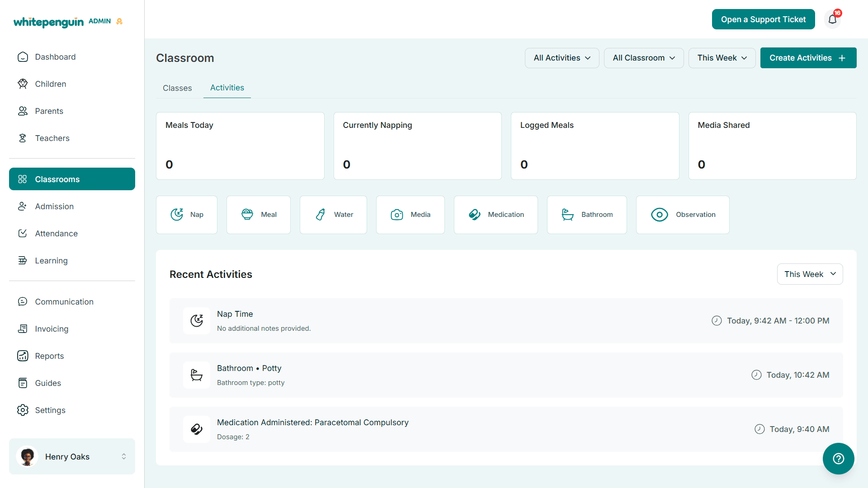This screenshot has width=868, height=488.
Task: Expand the All Classroom dropdown
Action: coord(644,58)
